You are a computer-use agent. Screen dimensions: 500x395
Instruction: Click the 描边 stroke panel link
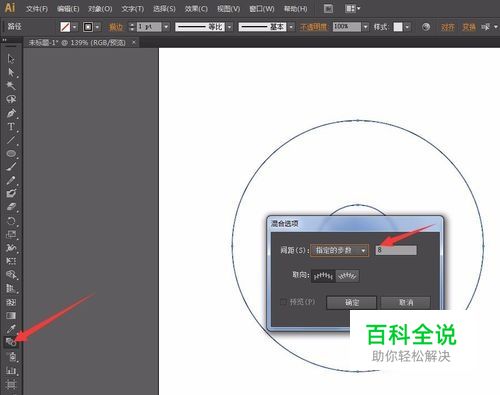116,27
